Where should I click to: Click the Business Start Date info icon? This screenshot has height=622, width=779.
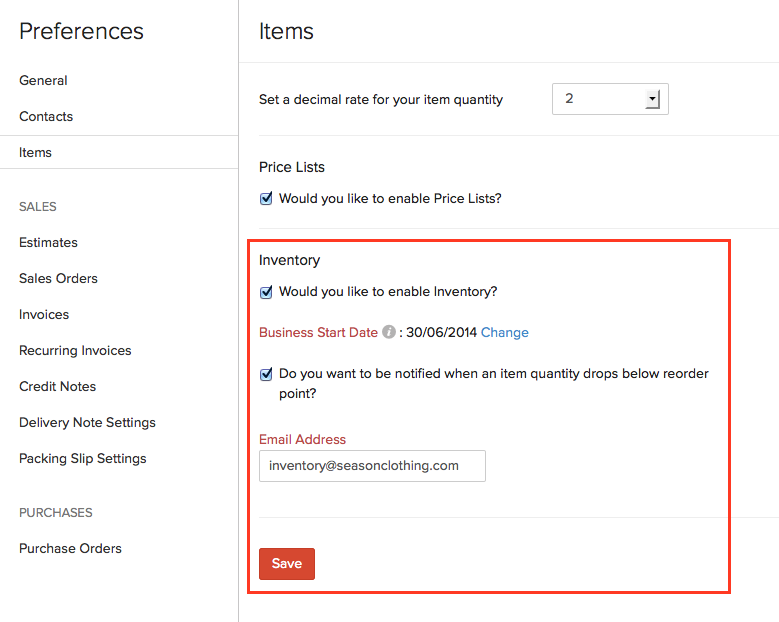pyautogui.click(x=389, y=332)
